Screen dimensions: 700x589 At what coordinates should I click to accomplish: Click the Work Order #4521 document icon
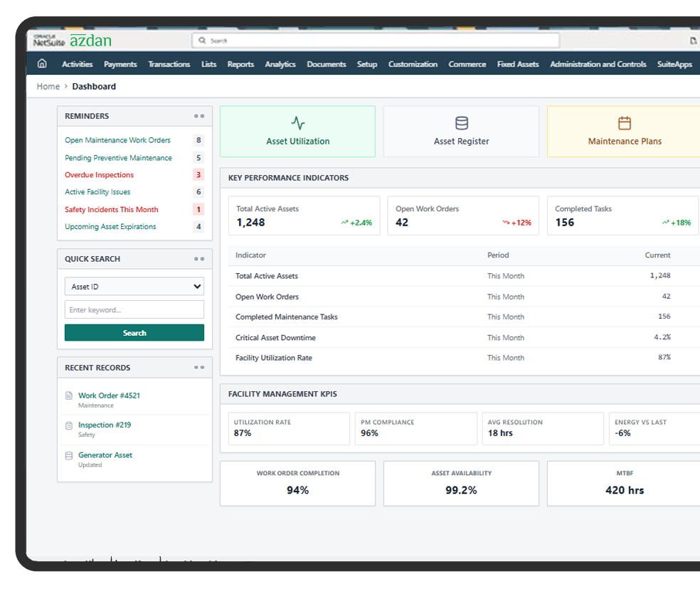pos(69,396)
